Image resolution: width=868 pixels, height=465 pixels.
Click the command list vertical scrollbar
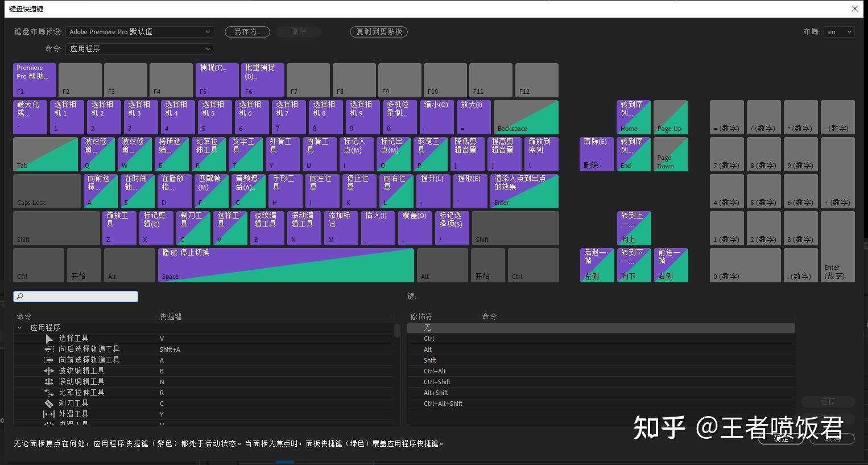(x=396, y=331)
